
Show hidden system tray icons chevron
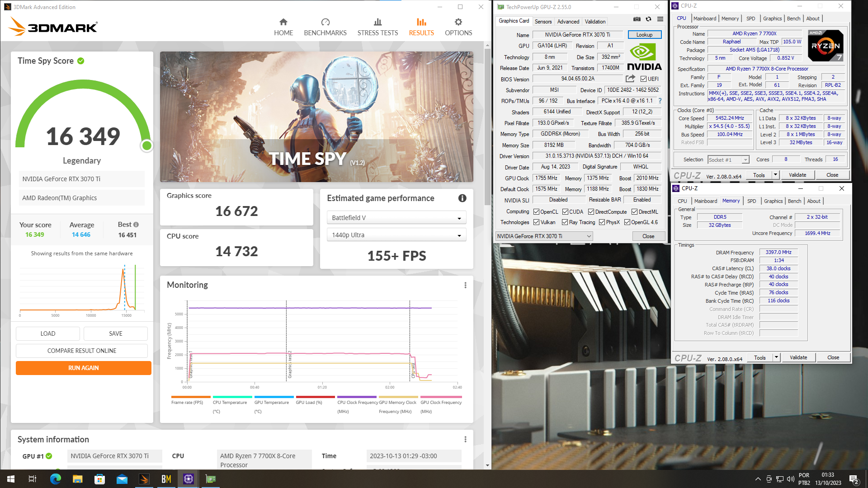(758, 479)
